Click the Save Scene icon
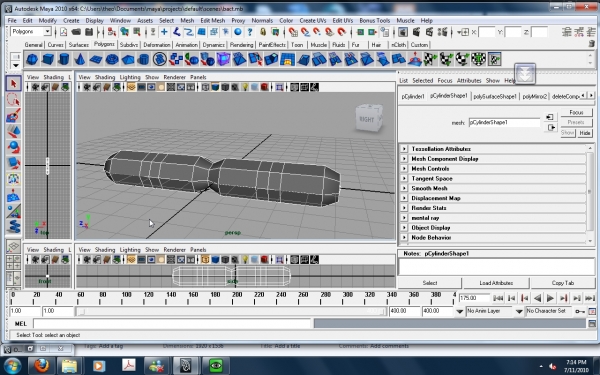This screenshot has height=375, width=600. [x=89, y=32]
